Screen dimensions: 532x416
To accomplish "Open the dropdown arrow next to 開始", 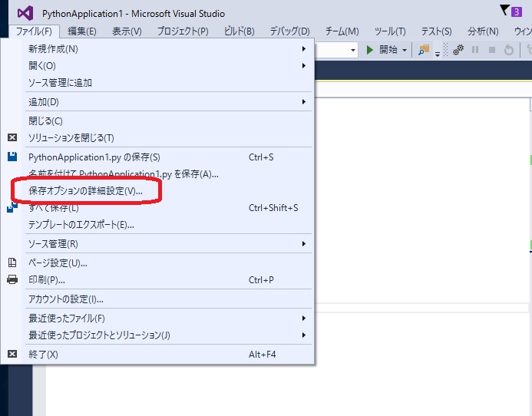I will click(x=405, y=50).
